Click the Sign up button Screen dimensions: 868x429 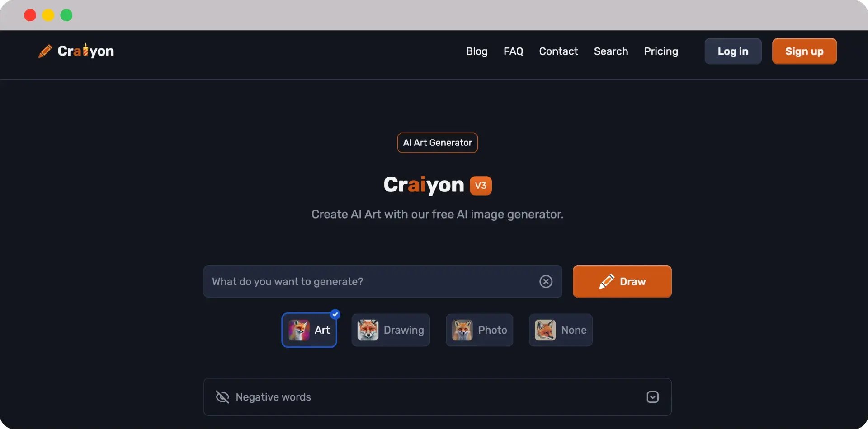804,51
